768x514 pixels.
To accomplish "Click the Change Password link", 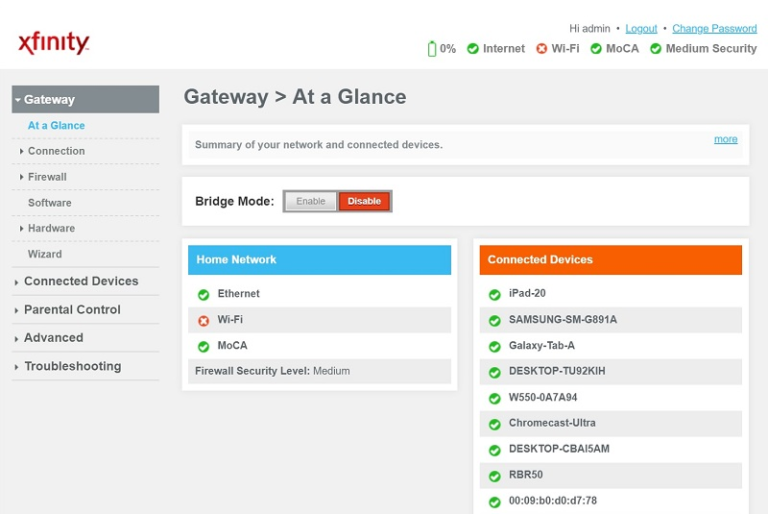I will click(715, 29).
